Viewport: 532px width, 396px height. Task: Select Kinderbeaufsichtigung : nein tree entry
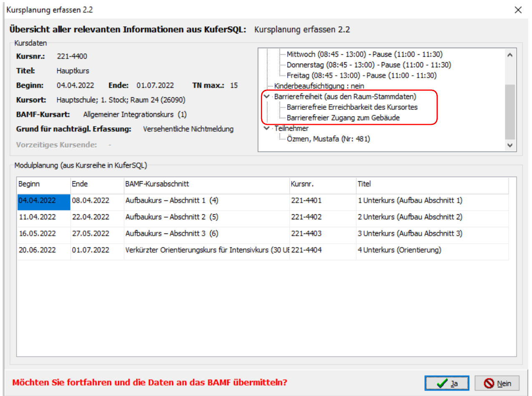(x=319, y=86)
